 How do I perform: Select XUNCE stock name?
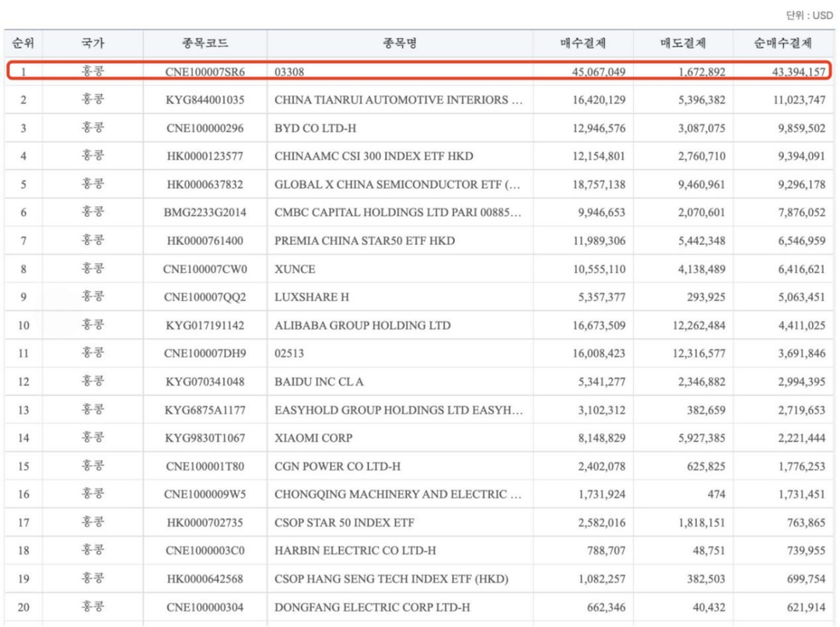[296, 269]
